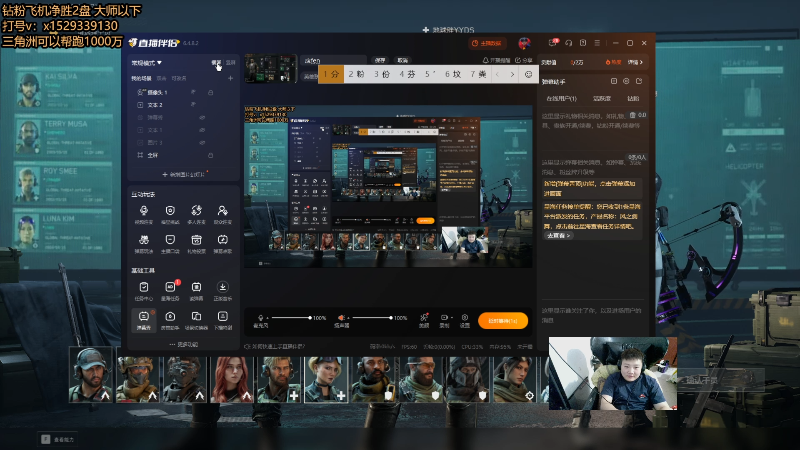Go to previous IME candidate page
This screenshot has height=450, width=800.
pyautogui.click(x=497, y=74)
